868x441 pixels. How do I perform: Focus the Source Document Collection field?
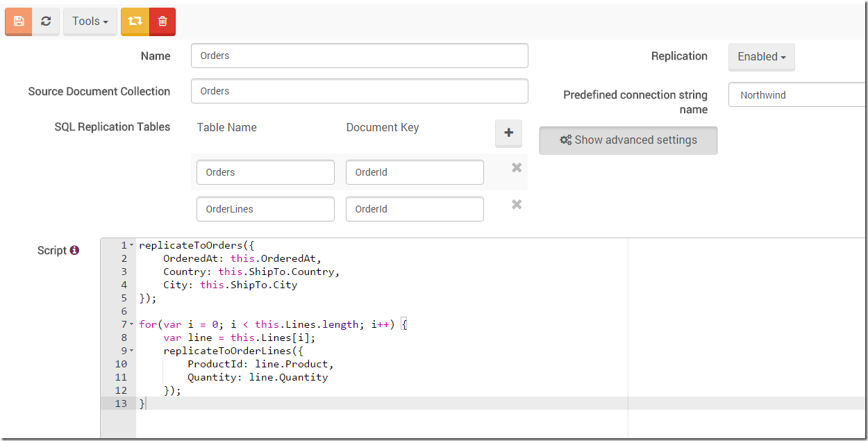(x=359, y=91)
